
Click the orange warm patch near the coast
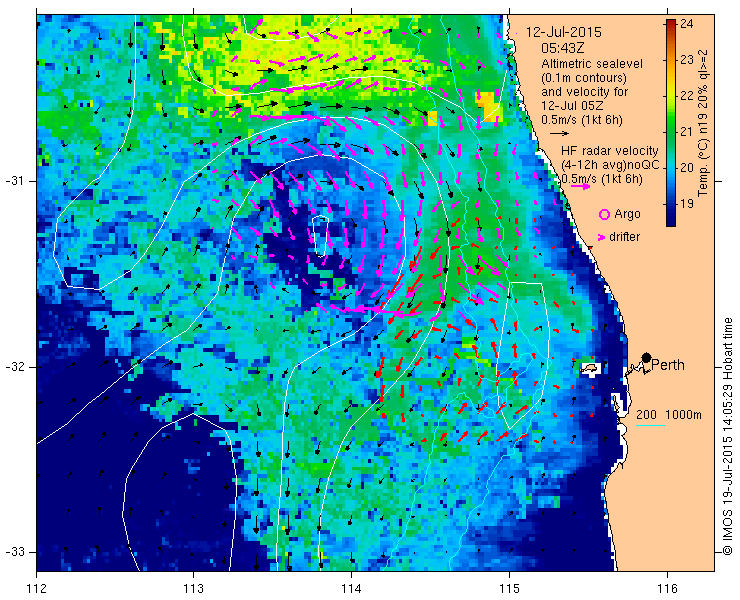pyautogui.click(x=488, y=107)
